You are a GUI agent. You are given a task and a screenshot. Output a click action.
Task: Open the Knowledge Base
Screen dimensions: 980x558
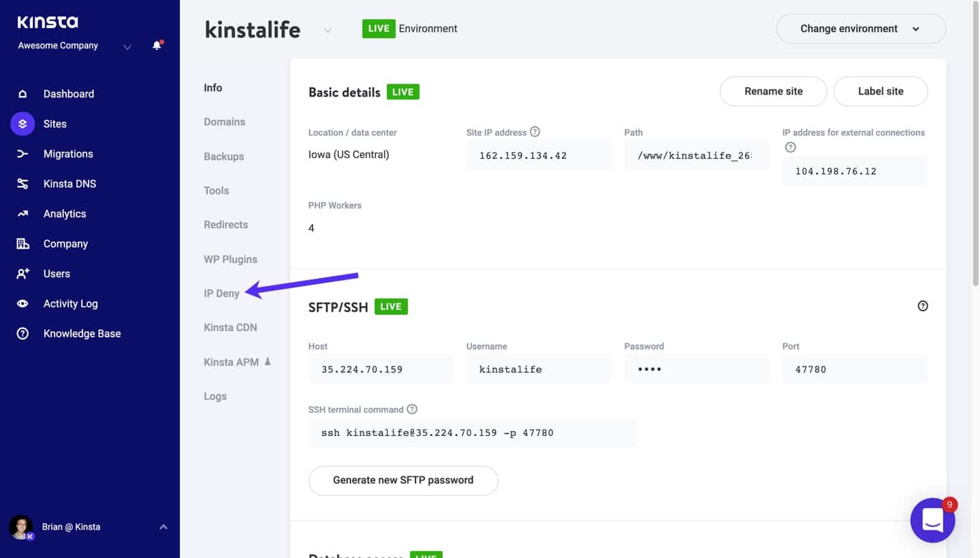click(x=82, y=333)
